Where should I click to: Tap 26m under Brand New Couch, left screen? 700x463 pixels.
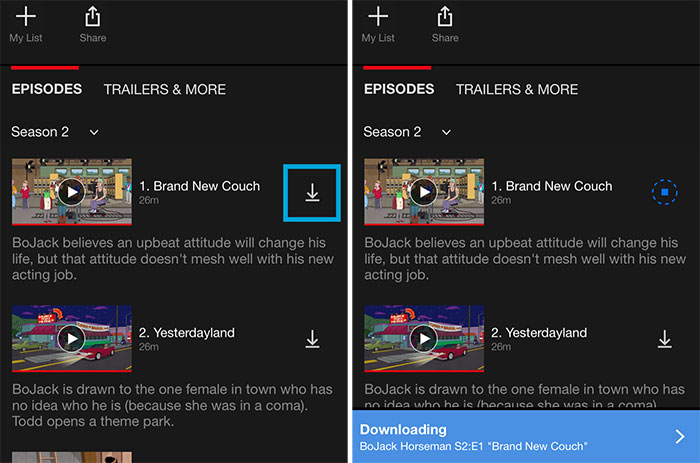click(x=149, y=200)
